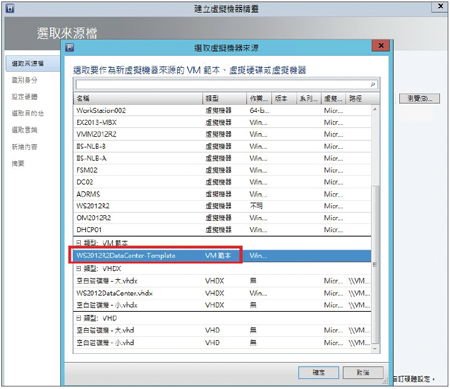Viewport: 450px width, 389px height.
Task: Select the blank disk 小.vhd row
Action: click(x=222, y=342)
